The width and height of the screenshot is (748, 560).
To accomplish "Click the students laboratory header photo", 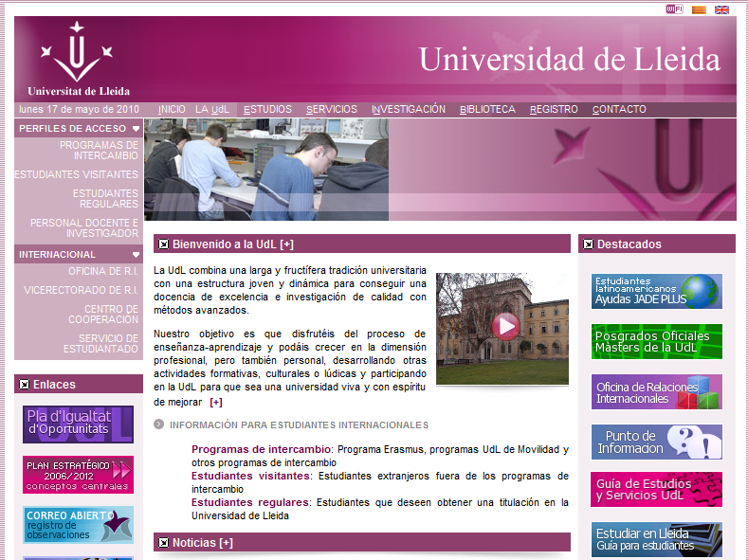I will (266, 170).
